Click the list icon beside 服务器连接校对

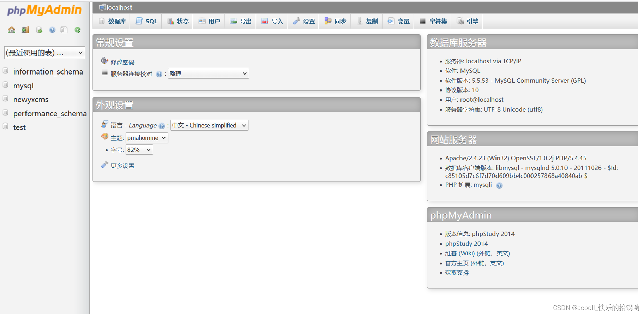(x=105, y=73)
